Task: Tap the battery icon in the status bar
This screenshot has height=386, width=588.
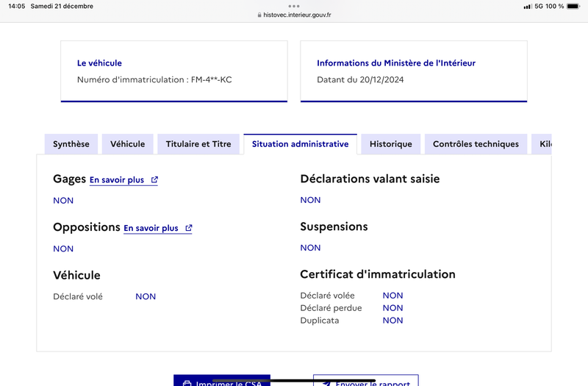Action: 573,6
